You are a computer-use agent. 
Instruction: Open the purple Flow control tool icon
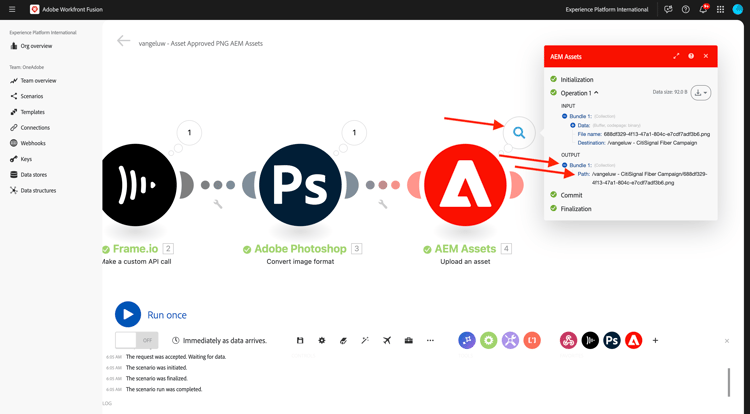(x=467, y=340)
